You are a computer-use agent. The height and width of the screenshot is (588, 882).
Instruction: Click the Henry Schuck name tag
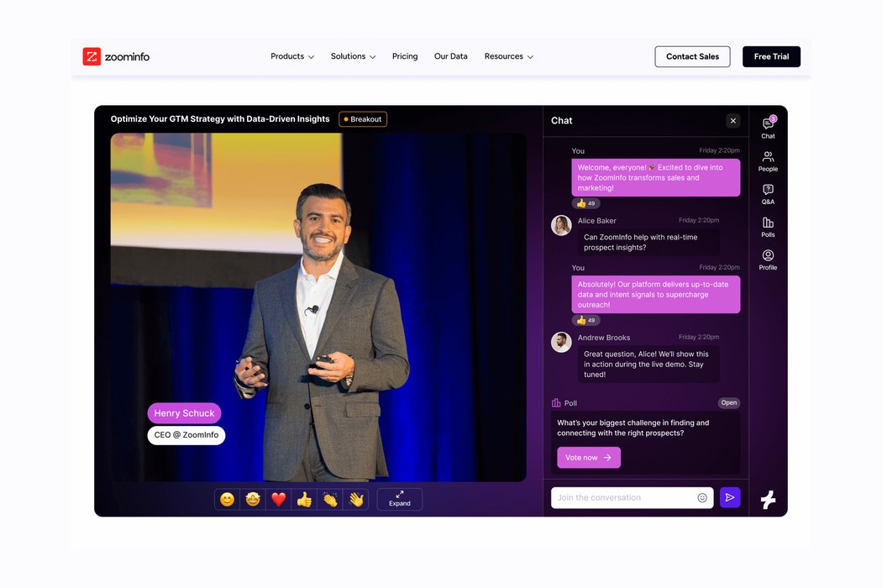coord(184,413)
